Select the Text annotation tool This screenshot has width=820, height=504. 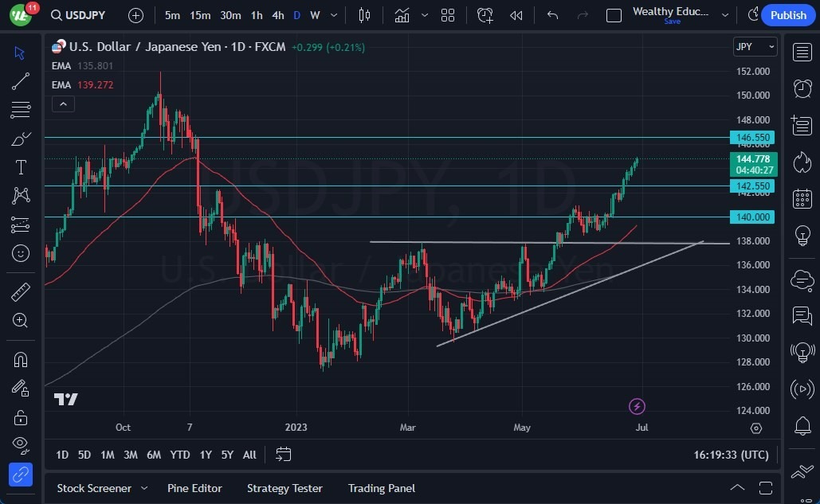(x=21, y=166)
